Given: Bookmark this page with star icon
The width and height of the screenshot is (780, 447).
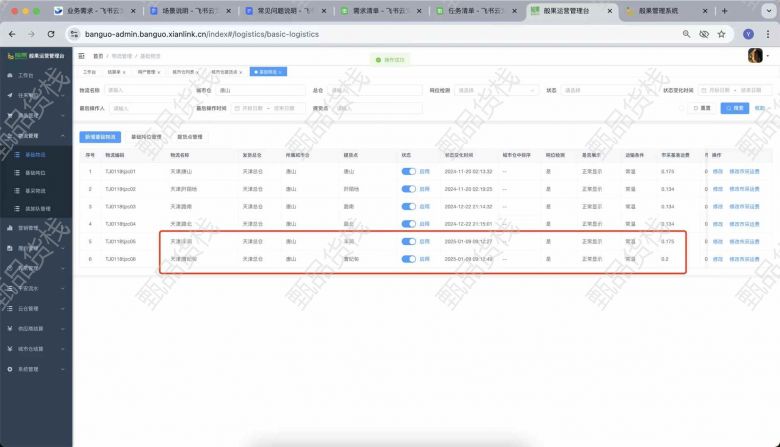Looking at the screenshot, I should coord(726,33).
